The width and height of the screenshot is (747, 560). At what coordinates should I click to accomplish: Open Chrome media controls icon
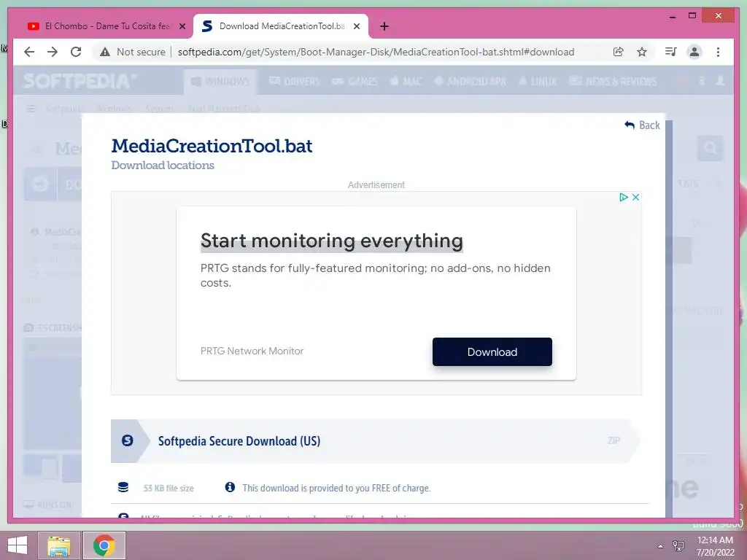click(x=671, y=52)
